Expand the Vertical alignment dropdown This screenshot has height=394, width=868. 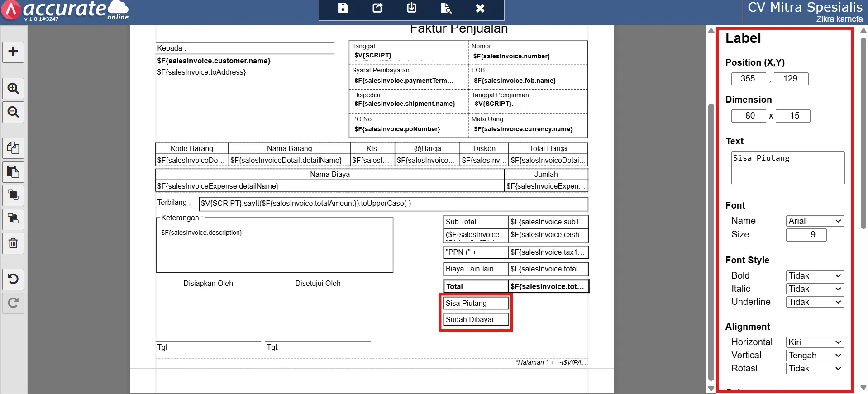[x=815, y=355]
